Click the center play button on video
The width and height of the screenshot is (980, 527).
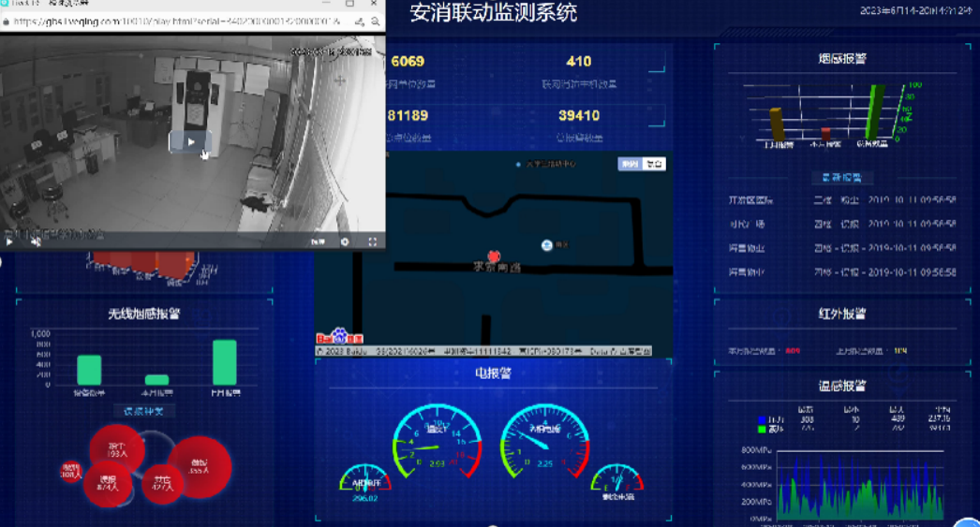click(x=190, y=142)
